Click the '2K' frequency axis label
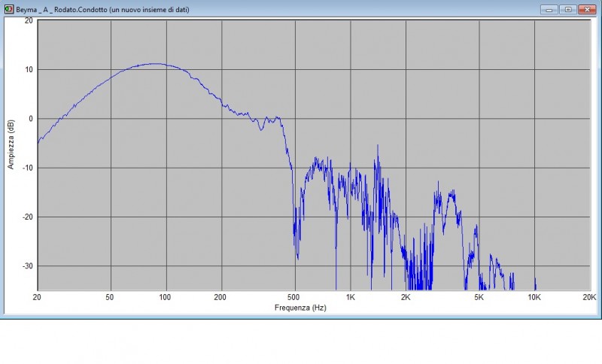602x364 pixels. click(x=406, y=297)
